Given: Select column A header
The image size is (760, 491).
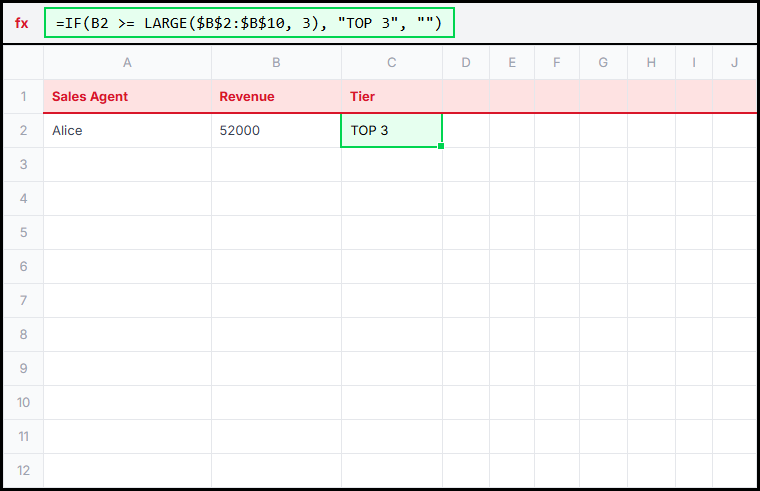Looking at the screenshot, I should [x=127, y=63].
